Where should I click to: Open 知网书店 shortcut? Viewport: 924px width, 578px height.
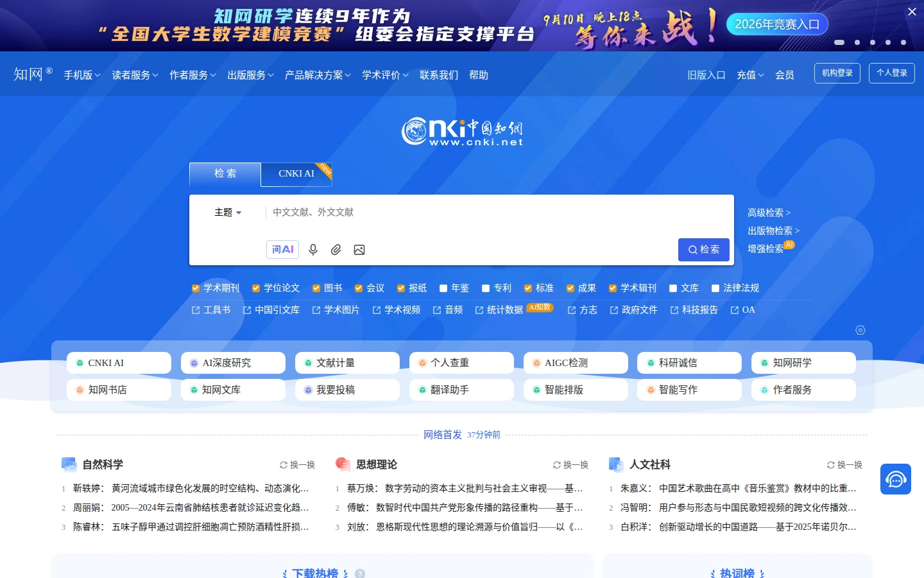[119, 390]
